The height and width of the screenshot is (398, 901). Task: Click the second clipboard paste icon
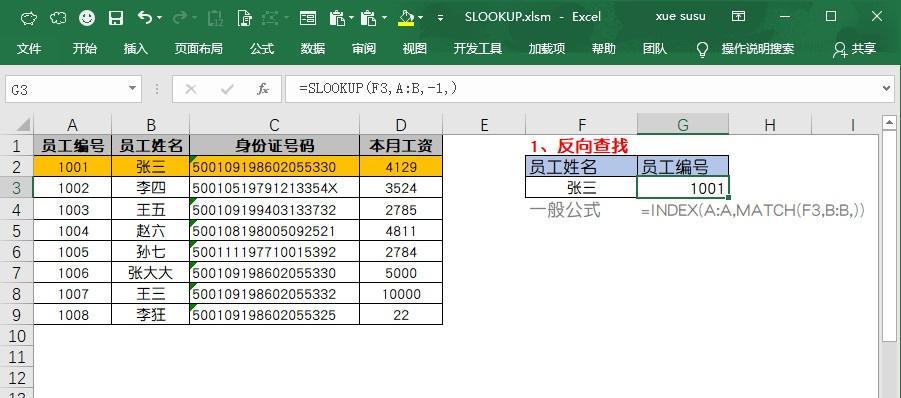click(x=368, y=18)
